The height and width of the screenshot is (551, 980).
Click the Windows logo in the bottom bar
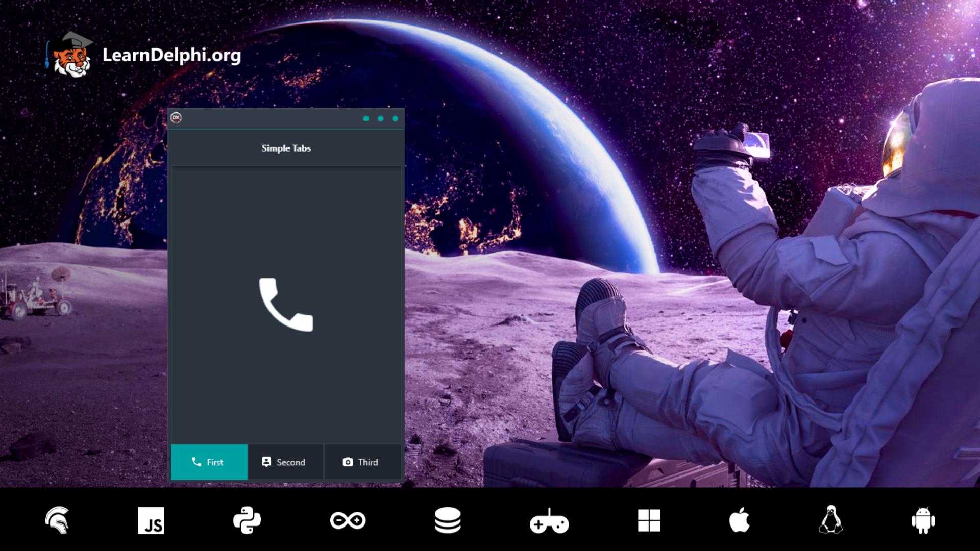coord(648,521)
